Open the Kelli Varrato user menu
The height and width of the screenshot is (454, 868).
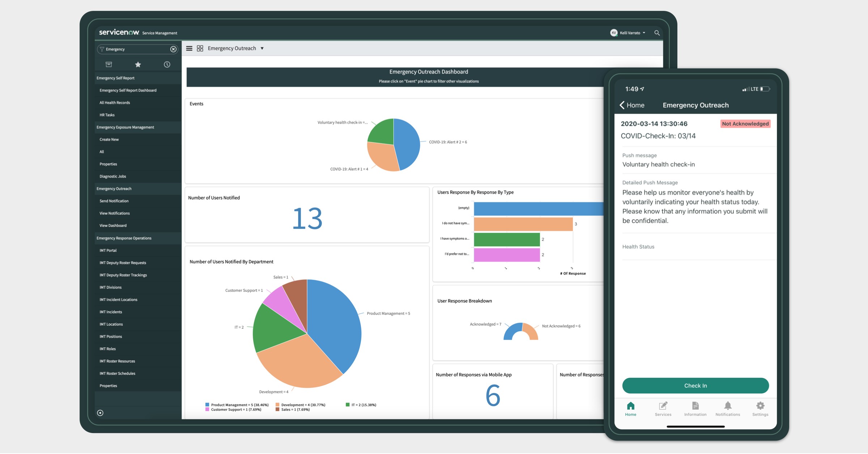(x=628, y=33)
